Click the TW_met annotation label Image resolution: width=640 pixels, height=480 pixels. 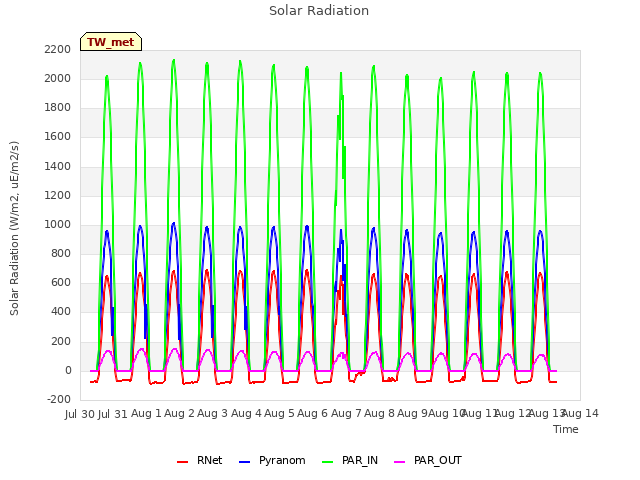(x=111, y=42)
